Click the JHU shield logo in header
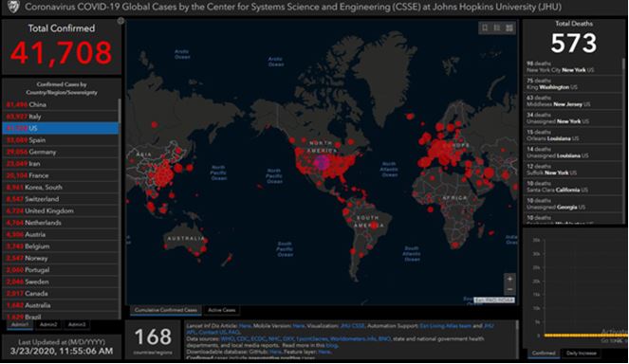The image size is (629, 364). point(13,7)
